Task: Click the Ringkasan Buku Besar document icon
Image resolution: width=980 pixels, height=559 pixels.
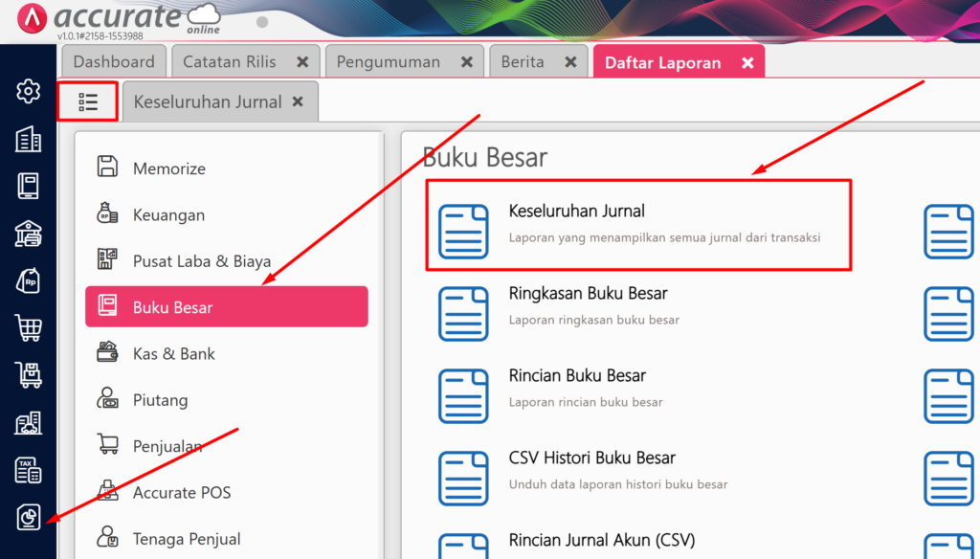Action: click(x=463, y=313)
